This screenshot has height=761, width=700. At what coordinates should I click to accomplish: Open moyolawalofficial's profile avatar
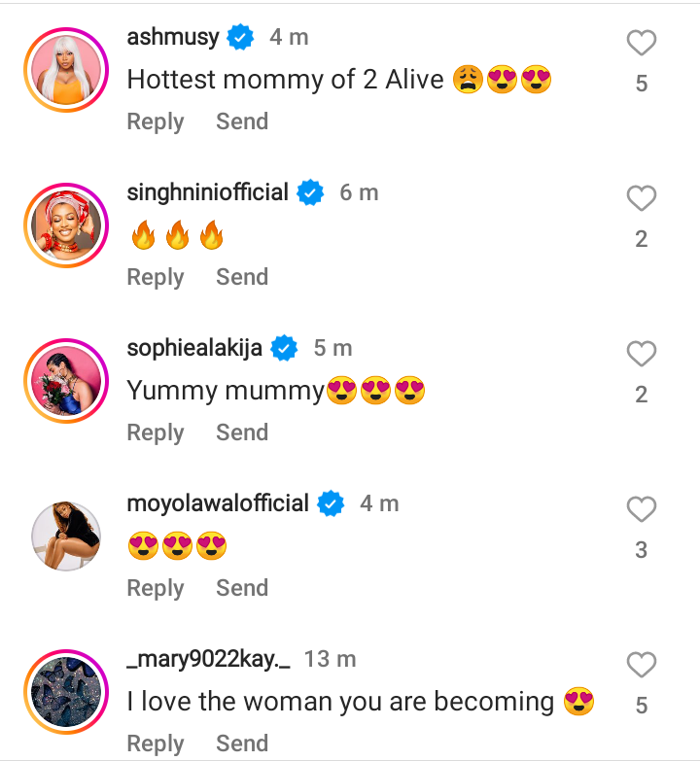65,536
